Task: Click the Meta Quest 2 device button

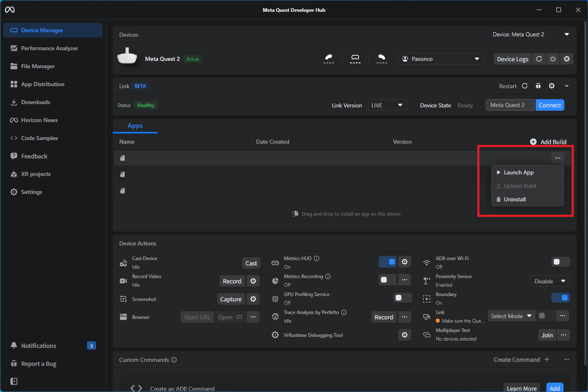Action: click(x=510, y=105)
